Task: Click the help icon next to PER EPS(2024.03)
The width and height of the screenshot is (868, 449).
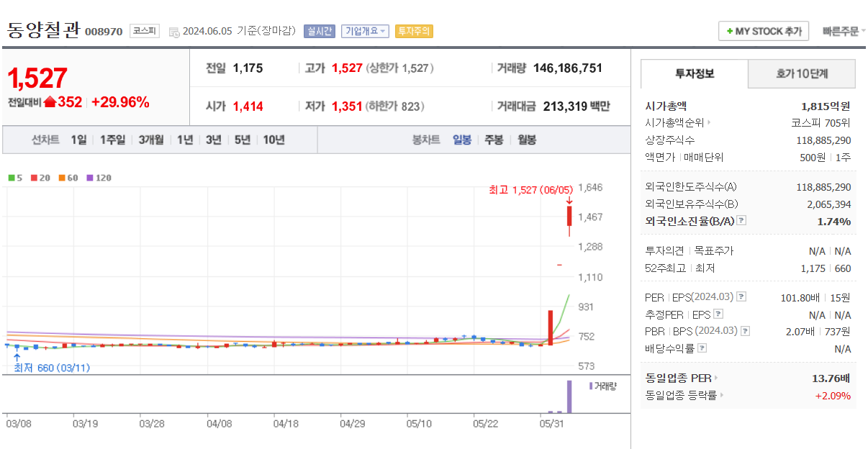Action: [x=741, y=296]
